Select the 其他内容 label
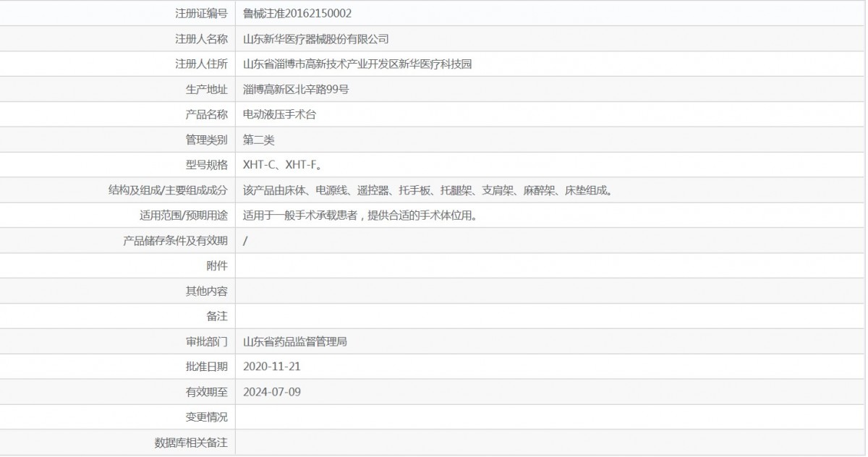The image size is (868, 457). tap(207, 291)
